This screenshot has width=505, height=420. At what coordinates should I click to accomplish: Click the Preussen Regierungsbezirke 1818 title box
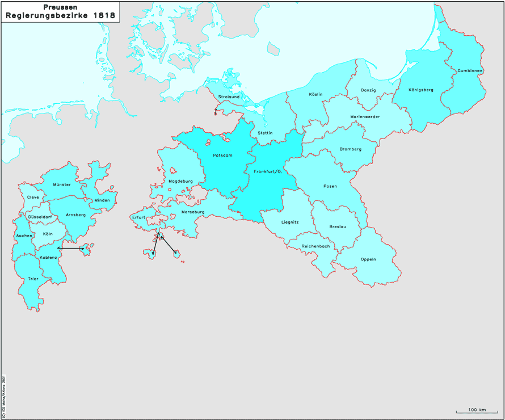pyautogui.click(x=60, y=12)
